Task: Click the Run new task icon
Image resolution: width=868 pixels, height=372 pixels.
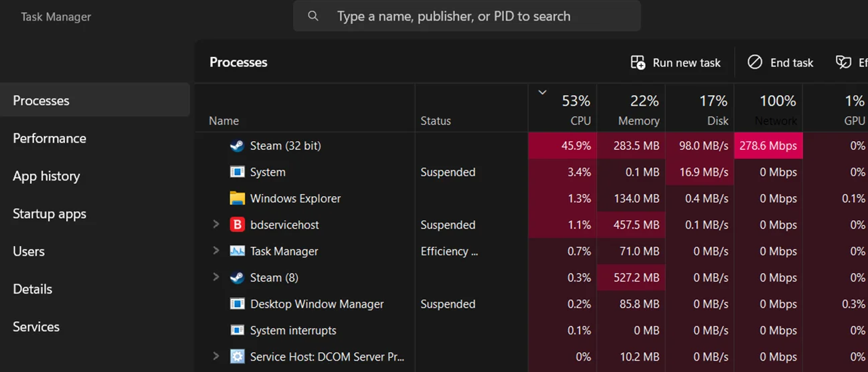Action: click(x=638, y=62)
